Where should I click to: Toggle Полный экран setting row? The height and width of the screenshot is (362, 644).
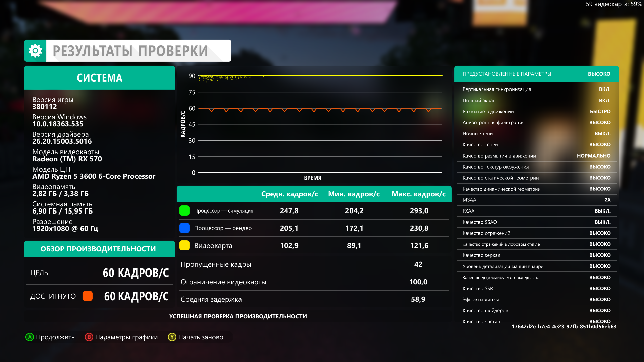pyautogui.click(x=536, y=100)
